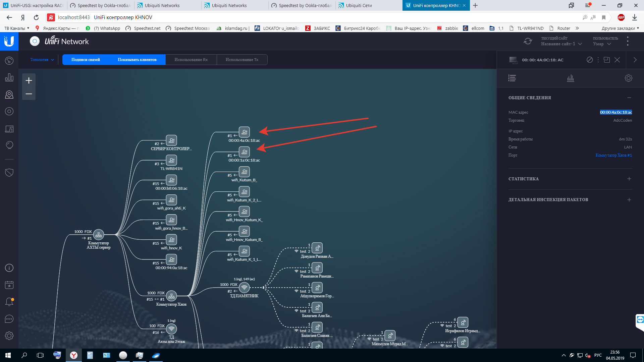Toggle the Показывать клиентов option
Screen dimensions: 644x362
click(x=137, y=60)
